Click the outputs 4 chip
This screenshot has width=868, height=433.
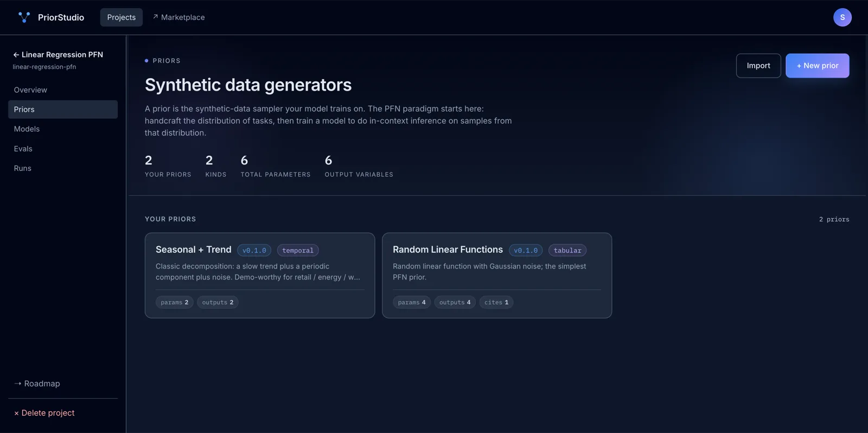tap(455, 302)
